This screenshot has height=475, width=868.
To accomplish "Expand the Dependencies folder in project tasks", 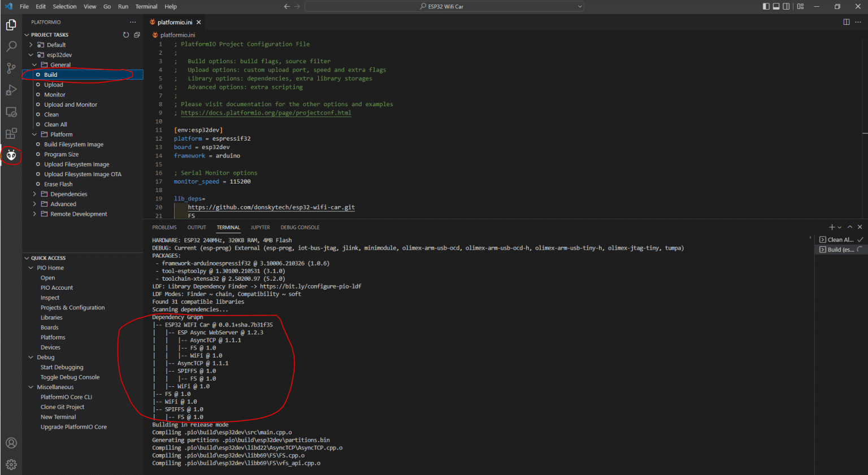I will 68,194.
